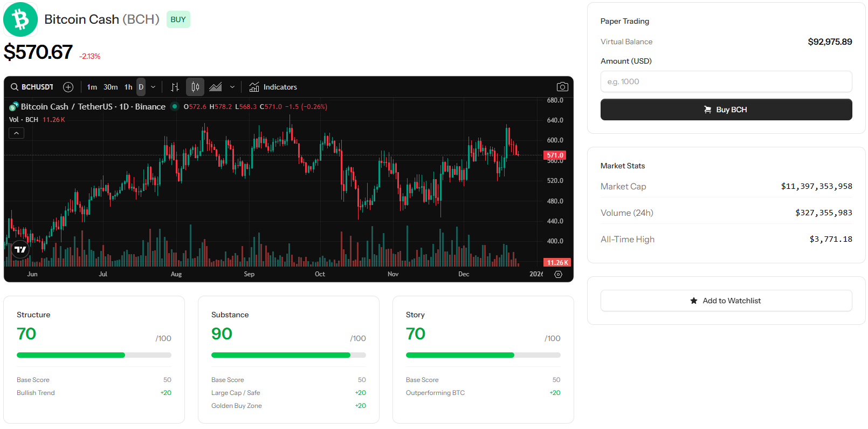Switch chart interval to 1h
The height and width of the screenshot is (429, 868).
128,87
